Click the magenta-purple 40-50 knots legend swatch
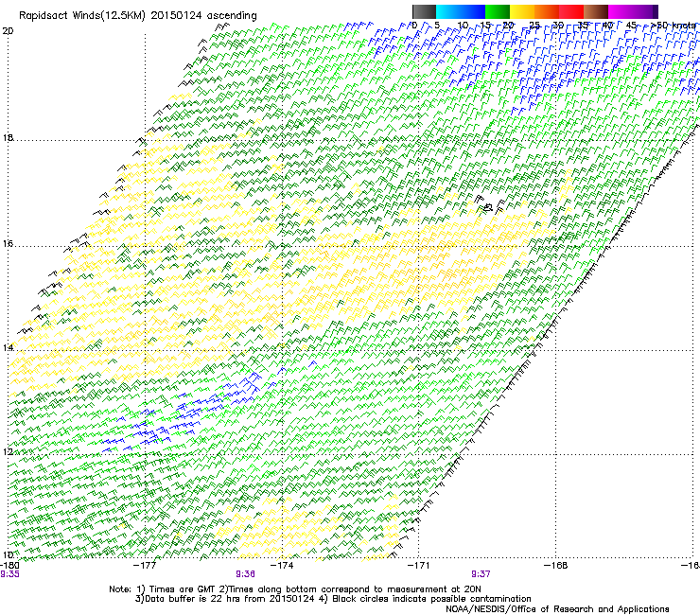This screenshot has width=700, height=615. click(633, 11)
